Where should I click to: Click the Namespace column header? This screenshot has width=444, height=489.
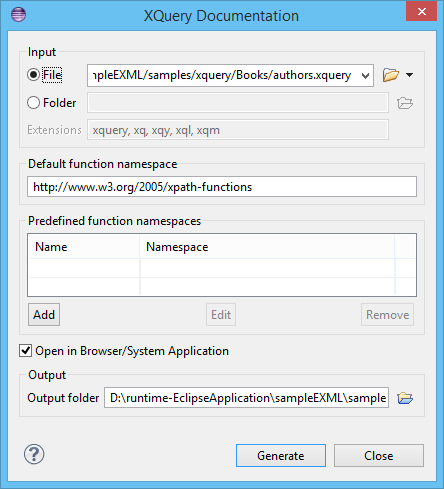coord(267,247)
